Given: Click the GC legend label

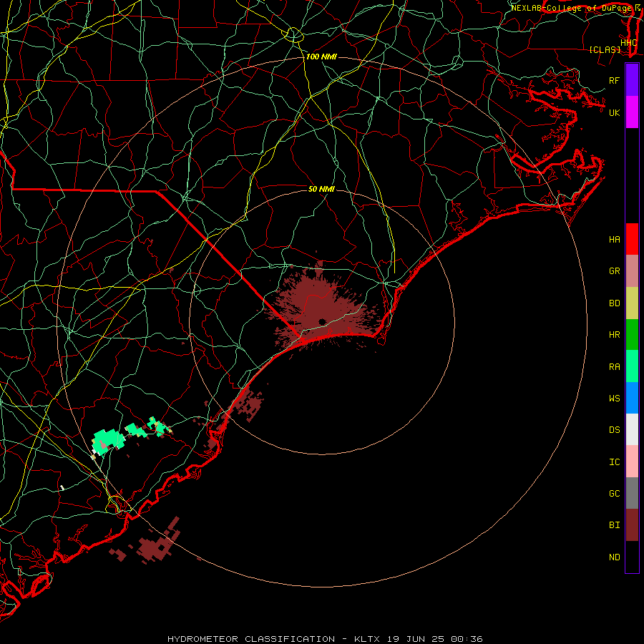Looking at the screenshot, I should (614, 494).
